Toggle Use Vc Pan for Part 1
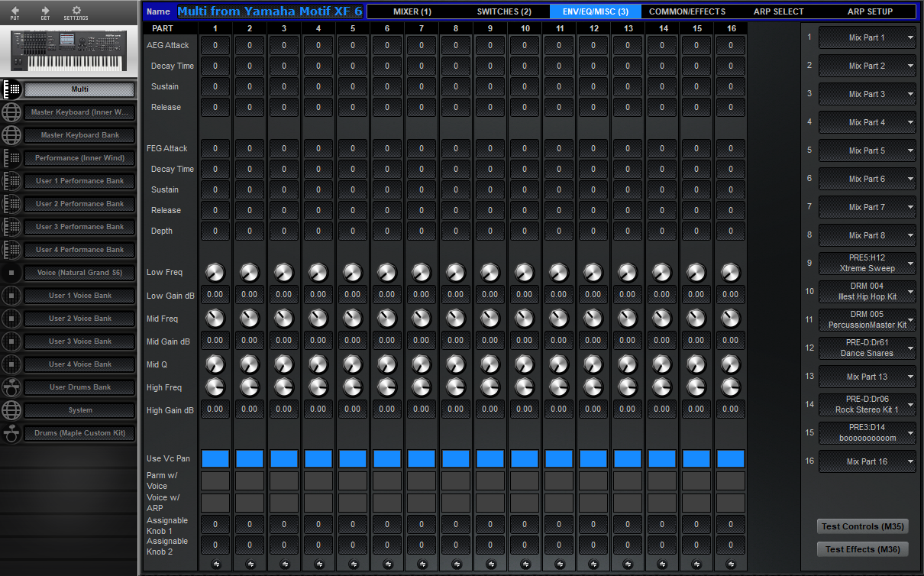924x576 pixels. 215,458
